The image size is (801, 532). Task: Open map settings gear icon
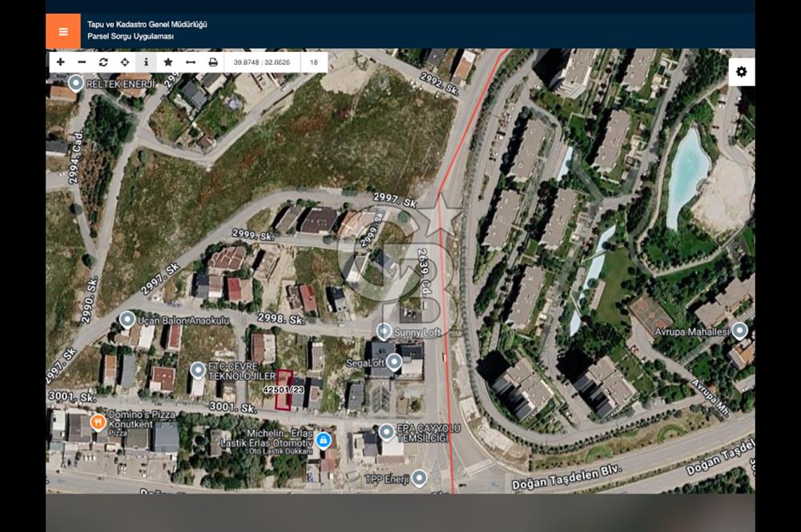[741, 71]
